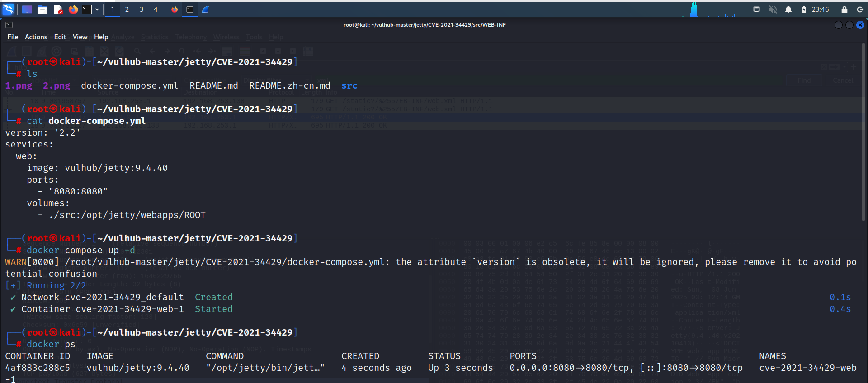The image size is (868, 383).
Task: Switch to the Wireshark window in taskbar
Action: (205, 9)
